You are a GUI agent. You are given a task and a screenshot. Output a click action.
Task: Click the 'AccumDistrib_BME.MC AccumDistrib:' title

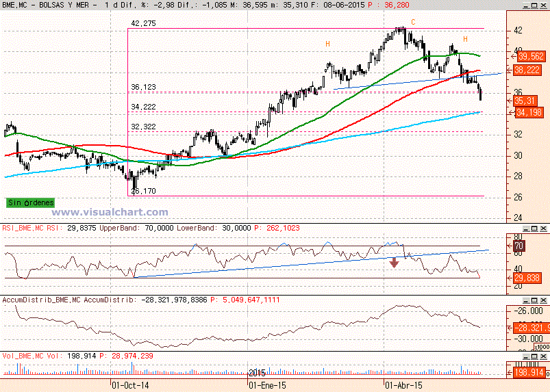pos(69,300)
